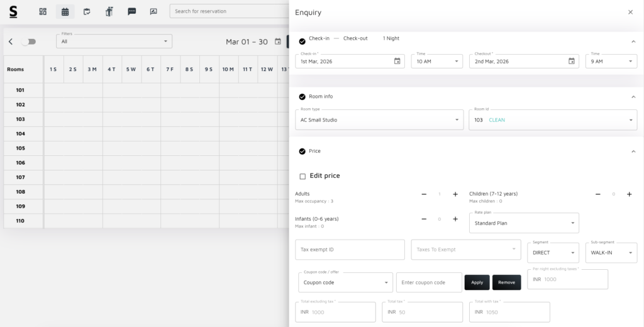
Task: Collapse the Room info section
Action: coord(633,97)
